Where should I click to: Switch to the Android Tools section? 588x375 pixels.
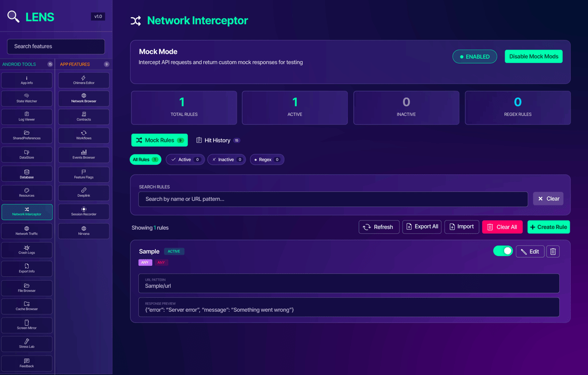tap(28, 64)
